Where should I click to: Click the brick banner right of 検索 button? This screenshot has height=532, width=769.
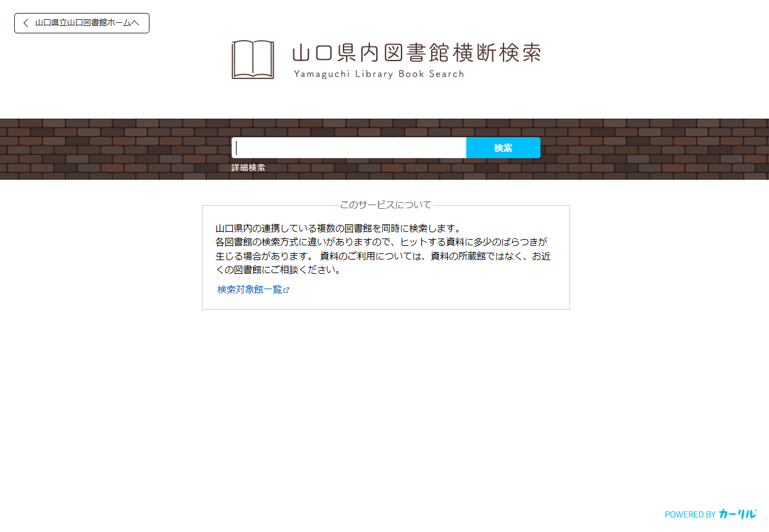pos(655,149)
